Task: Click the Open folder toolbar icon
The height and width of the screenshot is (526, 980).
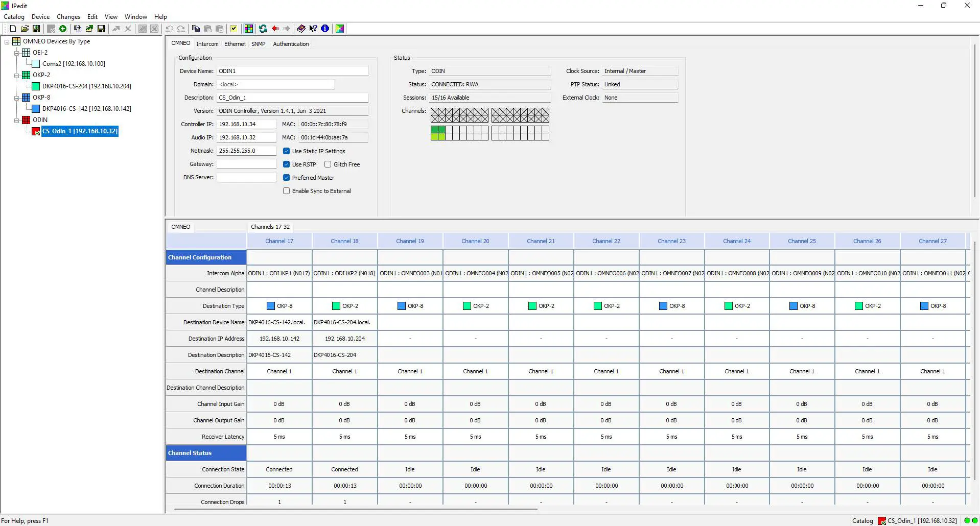Action: point(25,29)
